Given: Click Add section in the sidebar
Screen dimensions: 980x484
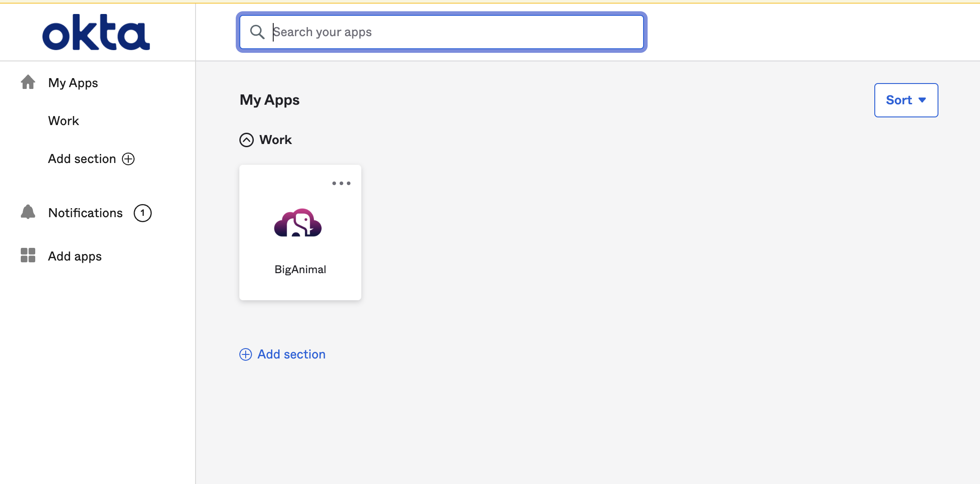Looking at the screenshot, I should point(82,159).
